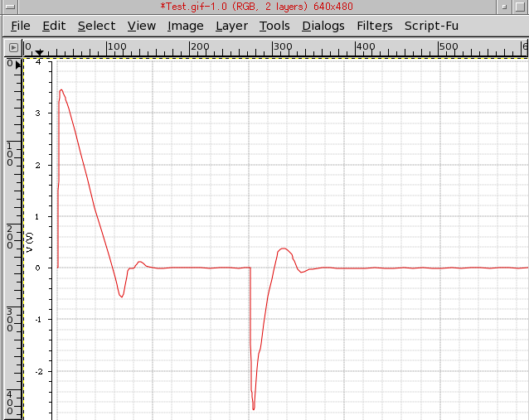The image size is (529, 420).
Task: Open the Select menu
Action: pyautogui.click(x=96, y=26)
